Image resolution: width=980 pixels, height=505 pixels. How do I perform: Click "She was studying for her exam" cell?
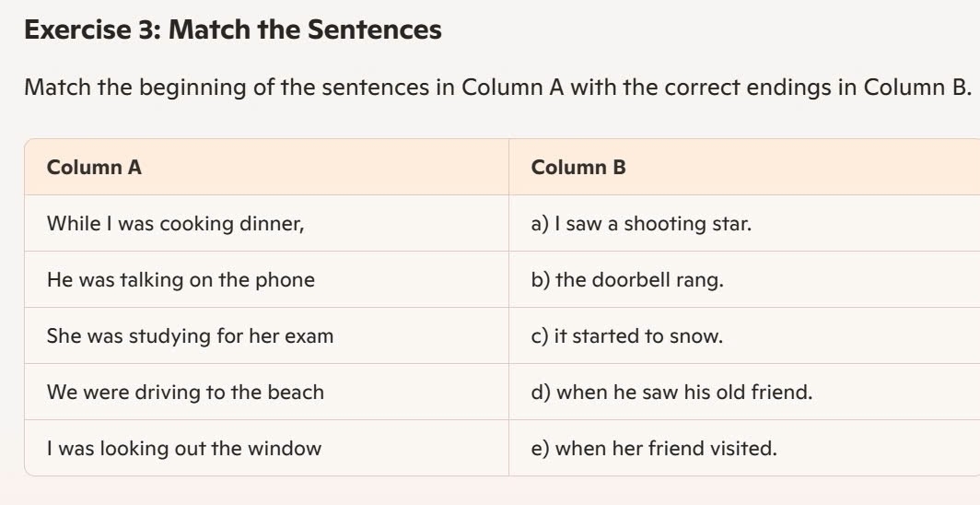click(190, 336)
